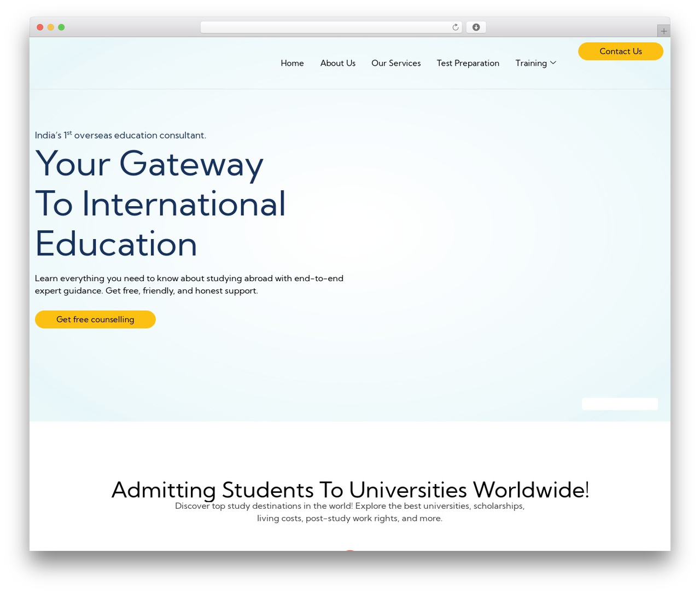This screenshot has height=593, width=700.
Task: Minimize the window with the yellow button
Action: [x=51, y=27]
